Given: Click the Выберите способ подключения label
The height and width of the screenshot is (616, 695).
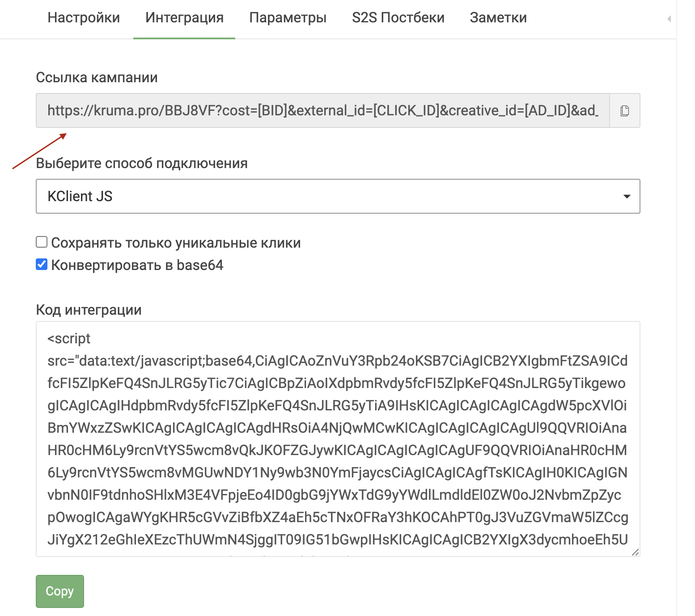Looking at the screenshot, I should (141, 163).
